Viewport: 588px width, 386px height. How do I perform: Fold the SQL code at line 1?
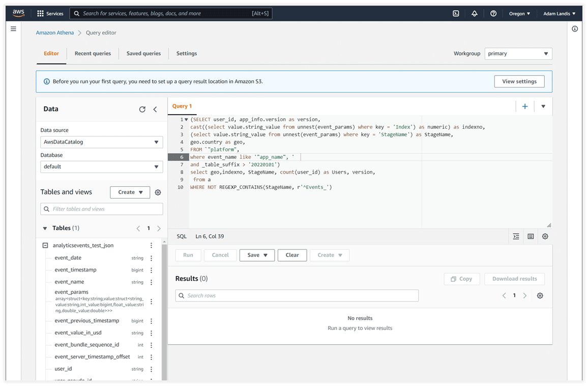coord(186,120)
